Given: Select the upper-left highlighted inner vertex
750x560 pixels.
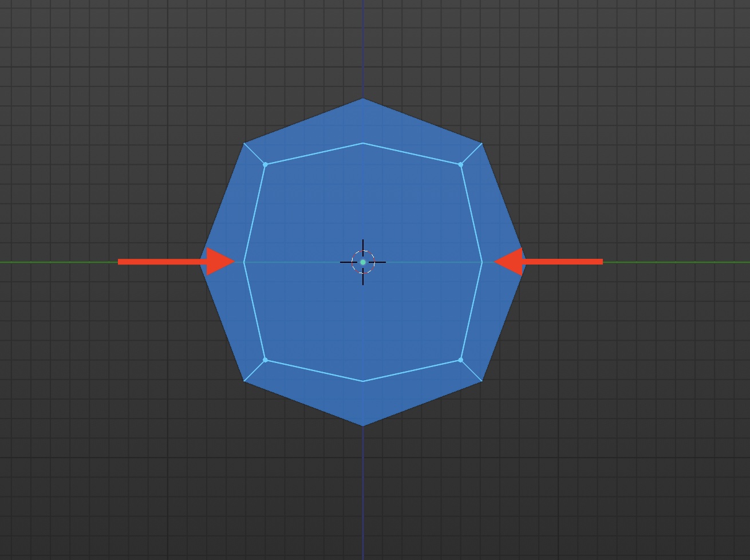Looking at the screenshot, I should click(265, 164).
